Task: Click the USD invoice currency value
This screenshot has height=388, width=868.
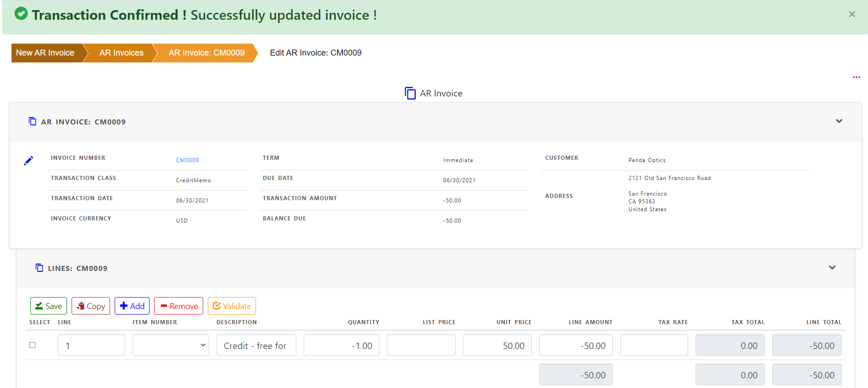Action: [x=182, y=221]
